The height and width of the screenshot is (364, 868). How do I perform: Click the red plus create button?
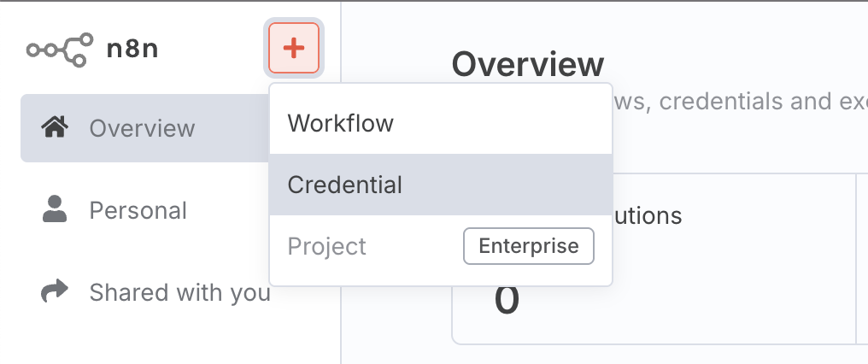[294, 49]
